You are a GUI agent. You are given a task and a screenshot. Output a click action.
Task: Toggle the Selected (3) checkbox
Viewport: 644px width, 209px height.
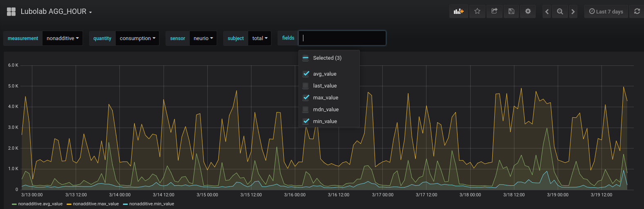(x=305, y=58)
